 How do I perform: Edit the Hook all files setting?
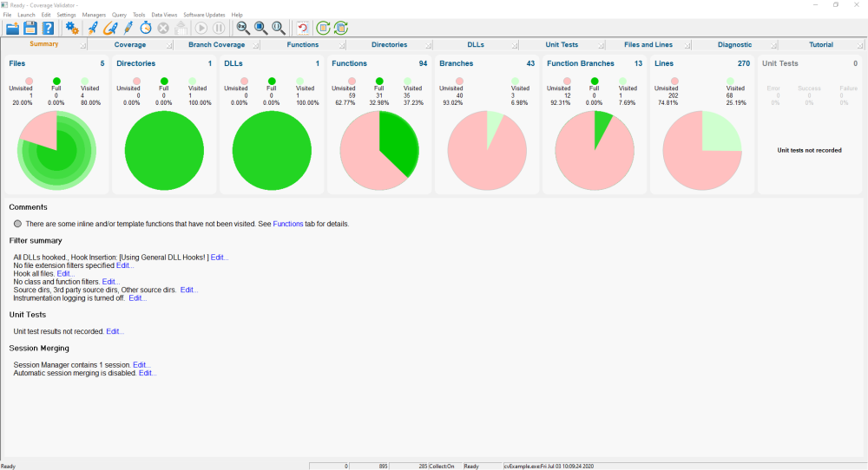pyautogui.click(x=66, y=274)
